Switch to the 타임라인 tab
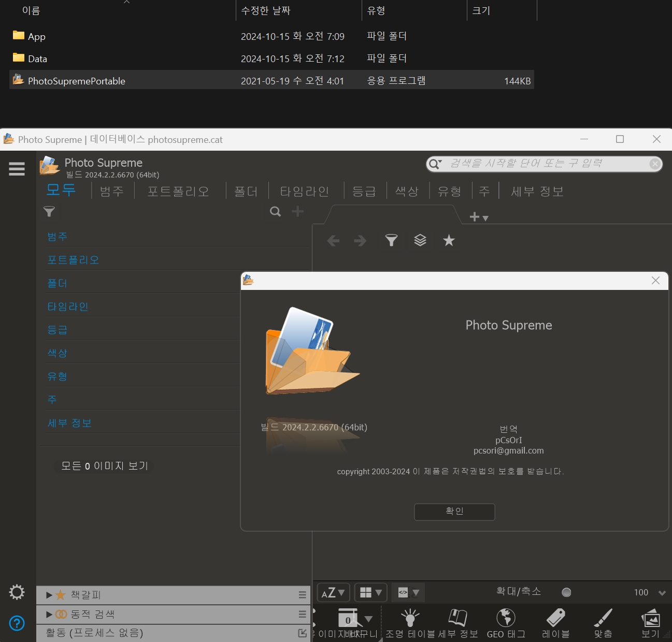 (305, 191)
